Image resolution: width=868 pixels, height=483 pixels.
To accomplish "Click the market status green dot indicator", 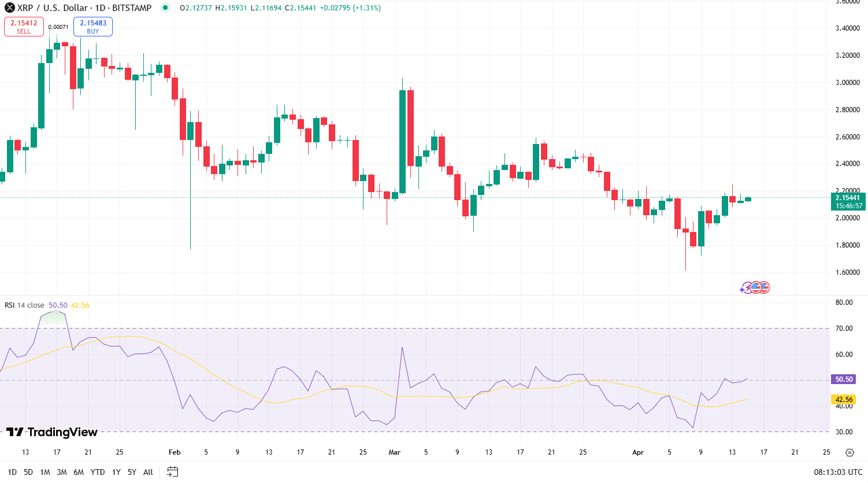I will tap(165, 8).
